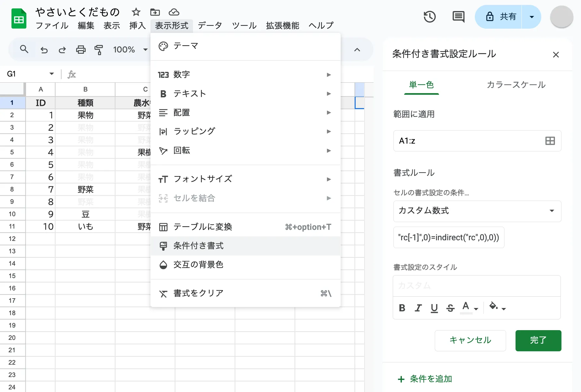The width and height of the screenshot is (581, 392).
Task: Toggle bold in formatting style
Action: (x=402, y=308)
